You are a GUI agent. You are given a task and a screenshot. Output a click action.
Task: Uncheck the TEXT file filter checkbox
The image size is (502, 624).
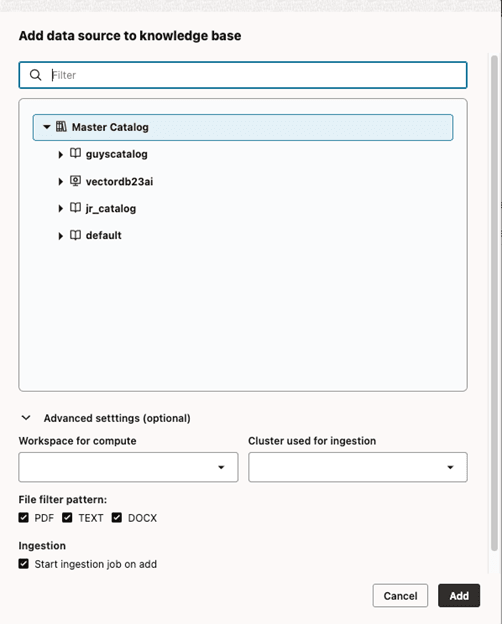[x=67, y=517]
